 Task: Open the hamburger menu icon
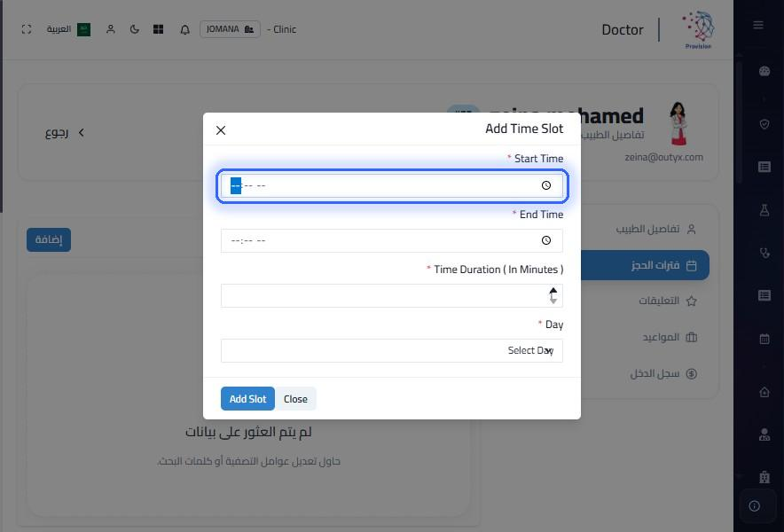pyautogui.click(x=758, y=25)
